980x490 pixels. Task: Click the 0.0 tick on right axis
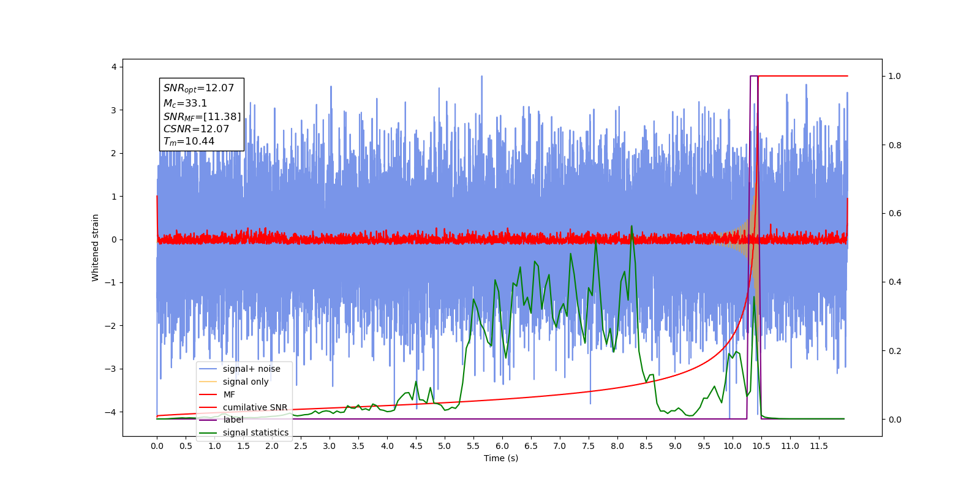point(895,420)
